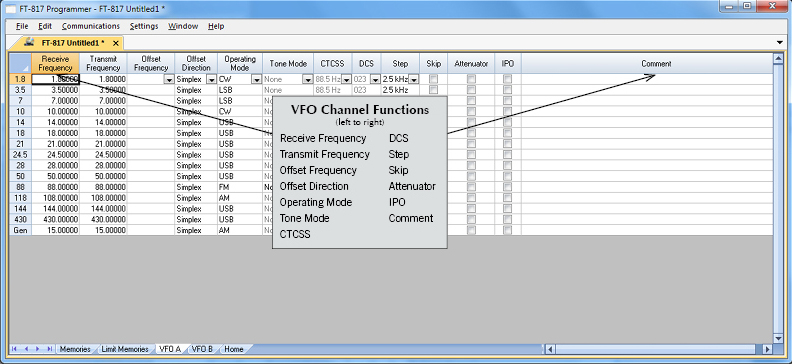792x364 pixels.
Task: Click the vertical scrollbar down arrow
Action: tap(778, 338)
